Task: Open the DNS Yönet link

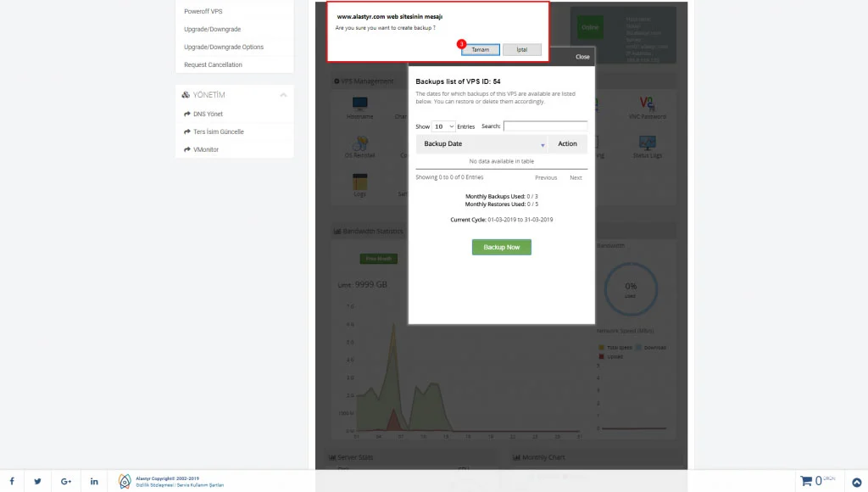Action: tap(208, 114)
